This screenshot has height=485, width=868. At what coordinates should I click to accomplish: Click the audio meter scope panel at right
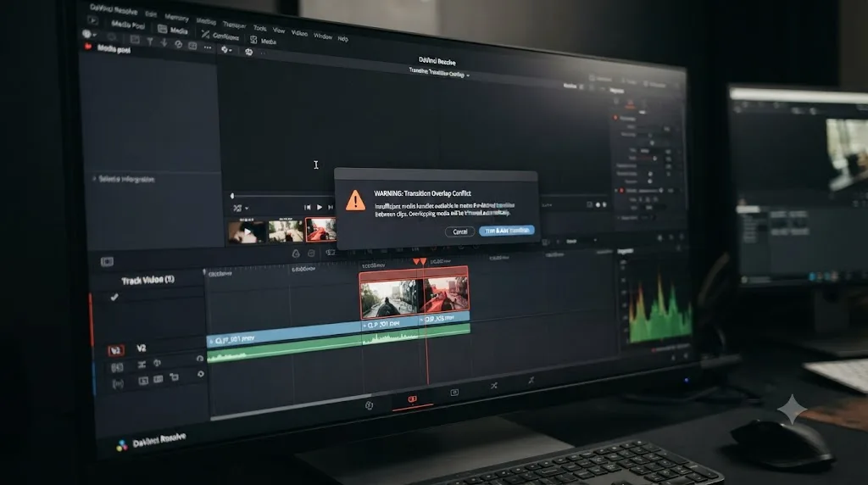click(x=657, y=305)
